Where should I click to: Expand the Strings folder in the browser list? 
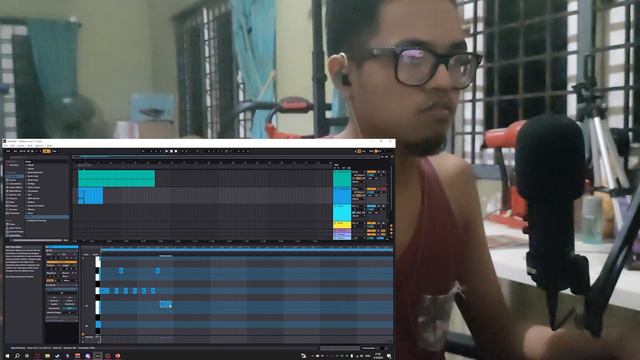click(27, 184)
